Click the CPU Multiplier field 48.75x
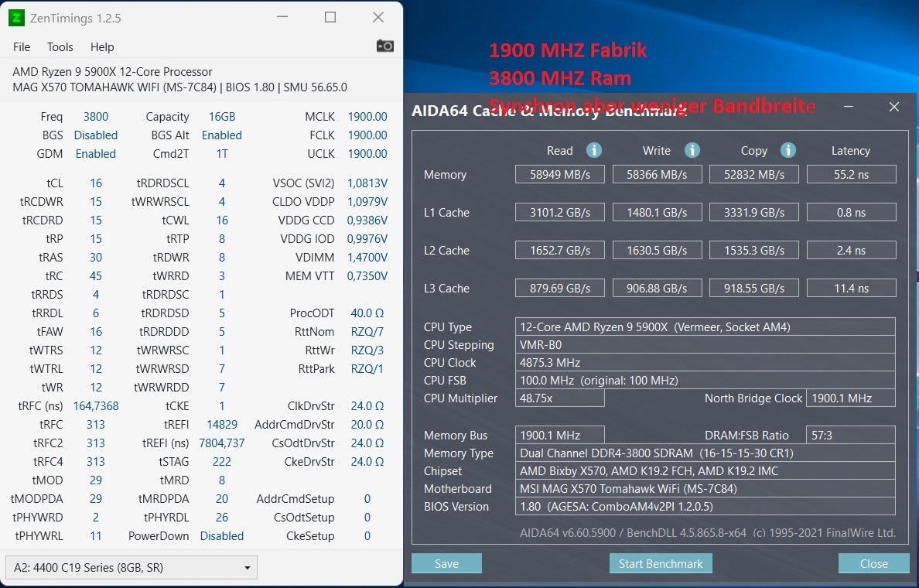The width and height of the screenshot is (919, 588). (x=560, y=398)
